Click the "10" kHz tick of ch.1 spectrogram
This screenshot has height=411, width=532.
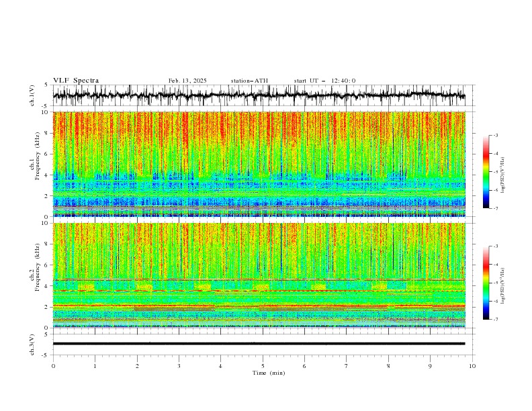[45, 112]
